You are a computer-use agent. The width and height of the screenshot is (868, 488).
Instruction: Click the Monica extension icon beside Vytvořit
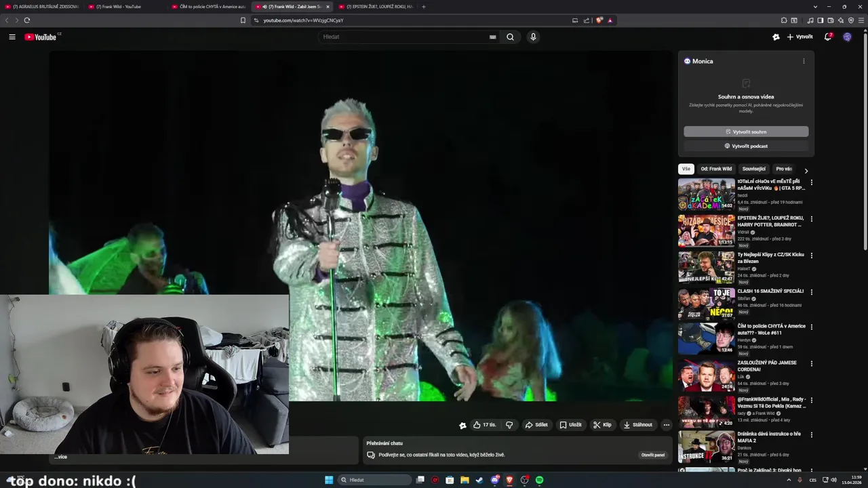click(x=776, y=37)
